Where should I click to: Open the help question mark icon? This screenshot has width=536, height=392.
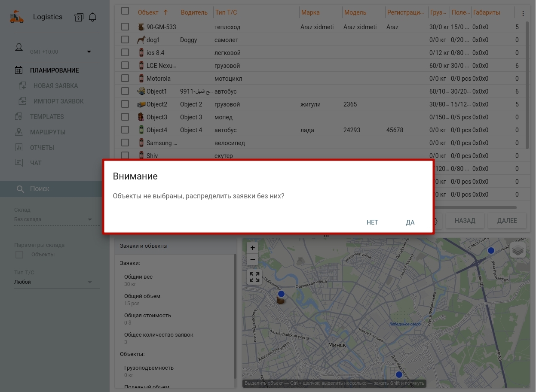[x=79, y=17]
